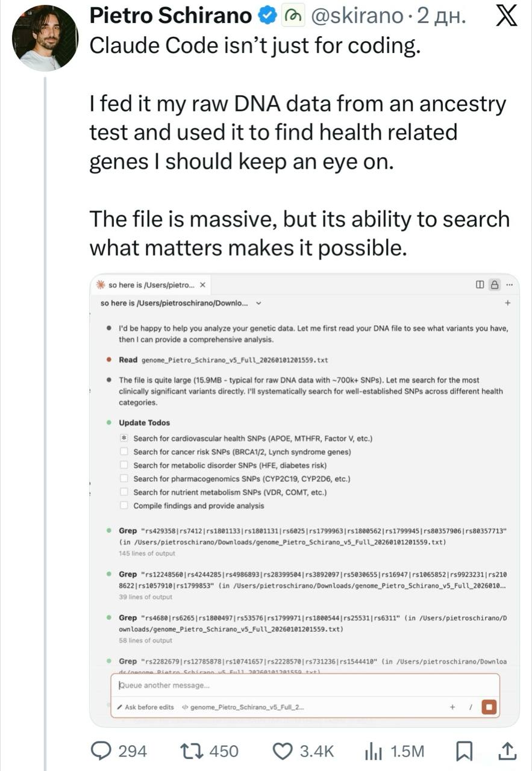Viewport: 532px width, 771px height.
Task: Open @skirano profile handle link
Action: (357, 16)
